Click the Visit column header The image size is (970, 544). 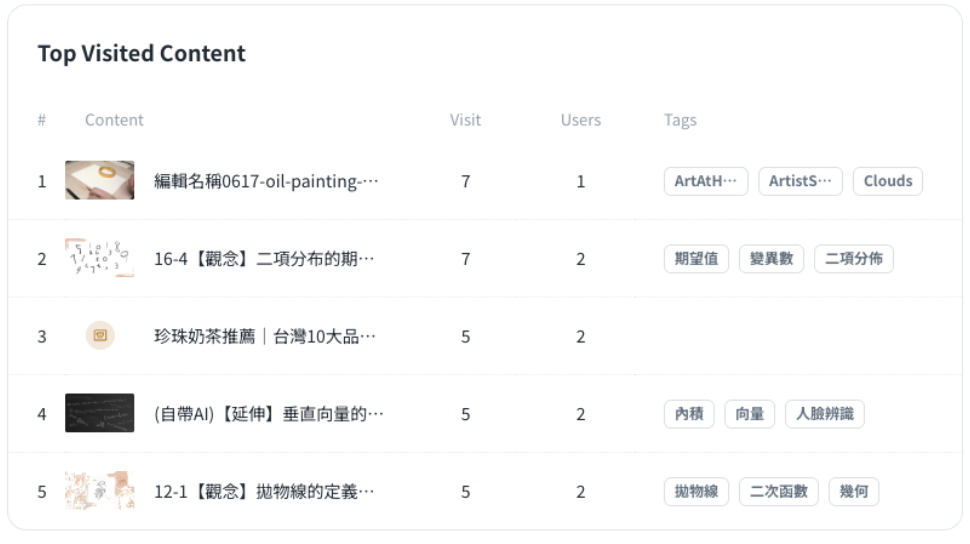tap(465, 120)
